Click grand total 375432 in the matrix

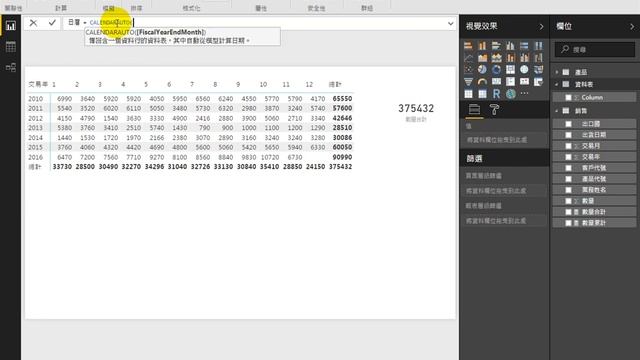340,167
